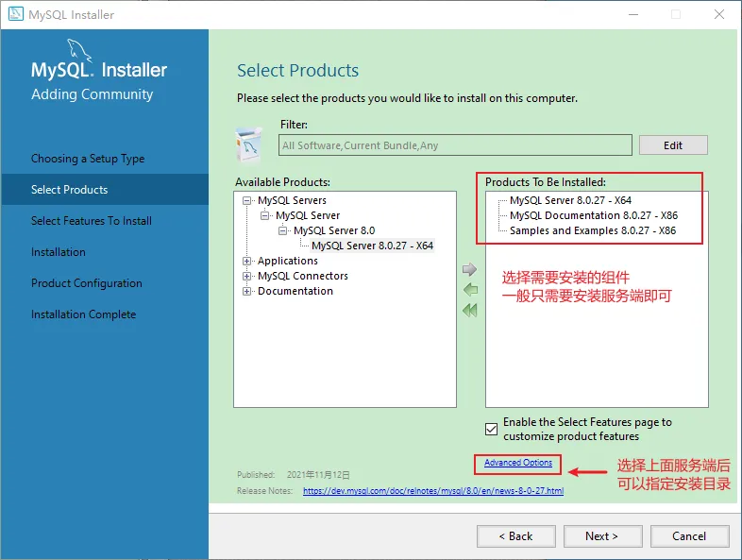The image size is (742, 560).
Task: Minimize the installer window
Action: (632, 14)
